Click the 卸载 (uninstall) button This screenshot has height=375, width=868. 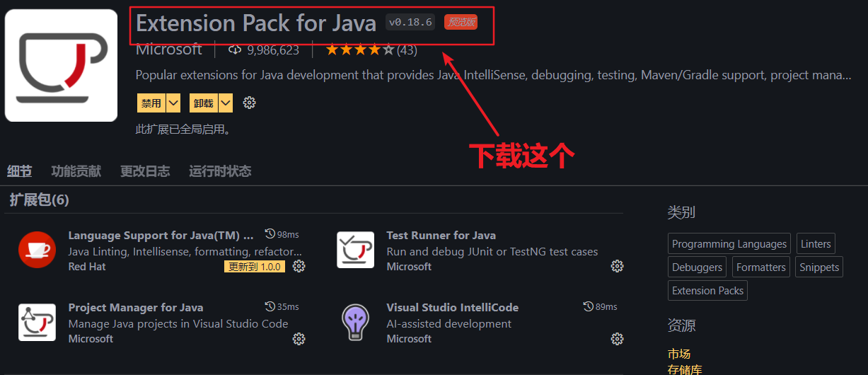click(x=203, y=103)
